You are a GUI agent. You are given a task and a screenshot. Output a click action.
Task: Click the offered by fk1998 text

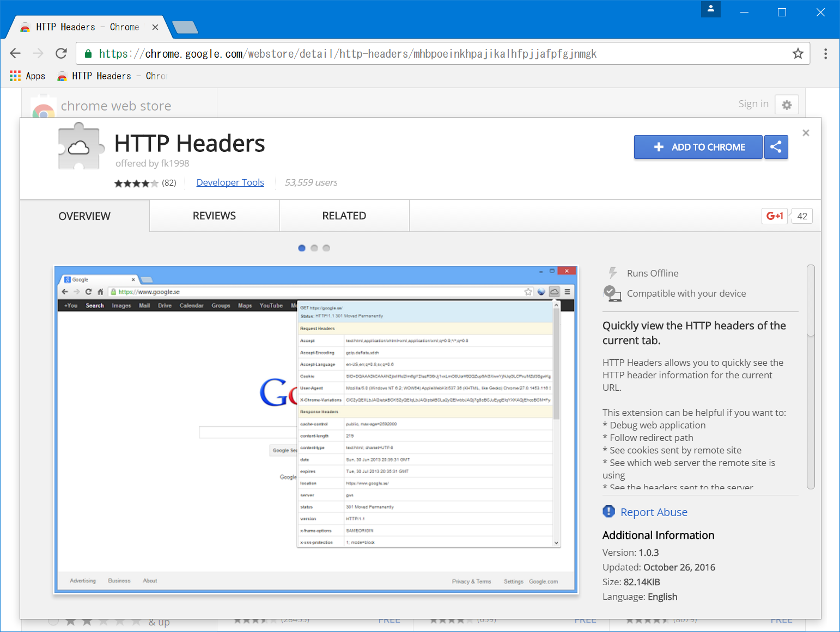[x=152, y=163]
